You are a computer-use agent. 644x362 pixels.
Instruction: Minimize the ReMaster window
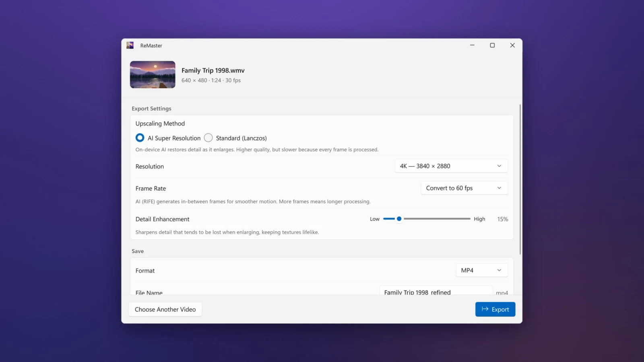(472, 45)
